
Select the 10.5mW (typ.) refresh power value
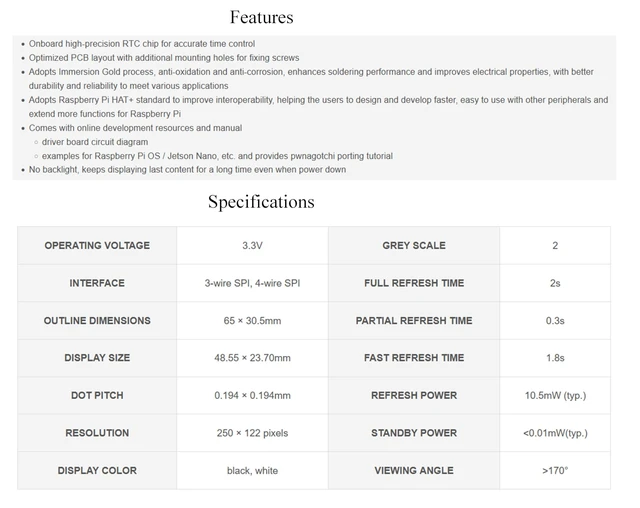(x=555, y=395)
